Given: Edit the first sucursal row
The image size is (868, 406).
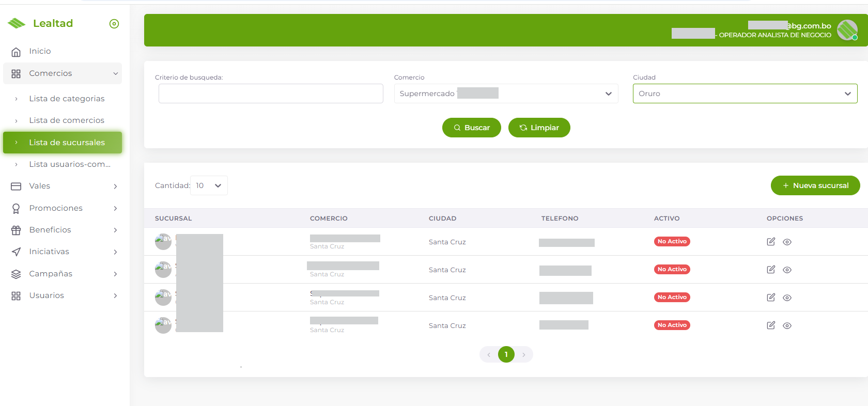Looking at the screenshot, I should click(771, 242).
